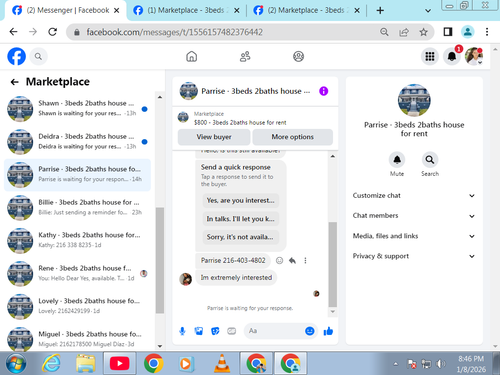Image resolution: width=500 pixels, height=375 pixels.
Task: Click the View buyer button
Action: click(214, 137)
